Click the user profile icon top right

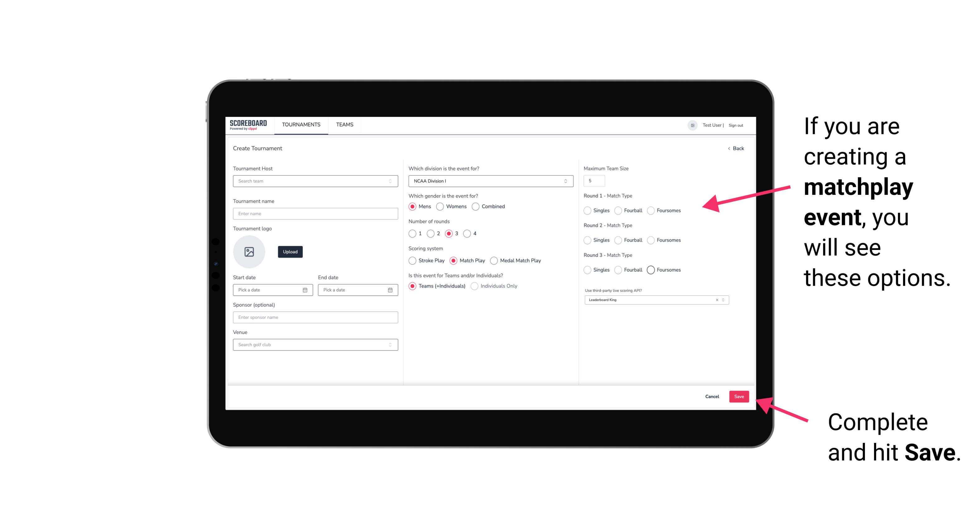tap(691, 125)
